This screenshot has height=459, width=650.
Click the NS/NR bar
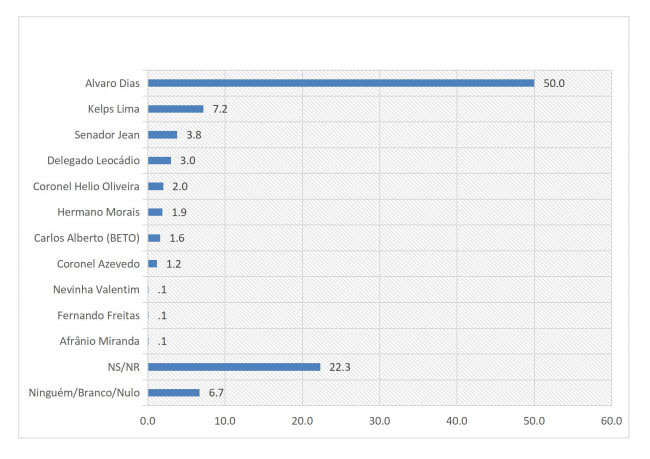(233, 367)
